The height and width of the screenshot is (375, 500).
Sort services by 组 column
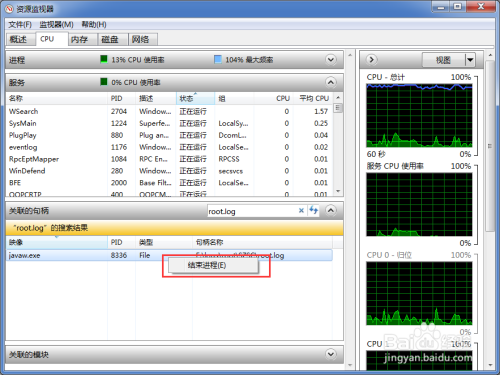coord(234,98)
